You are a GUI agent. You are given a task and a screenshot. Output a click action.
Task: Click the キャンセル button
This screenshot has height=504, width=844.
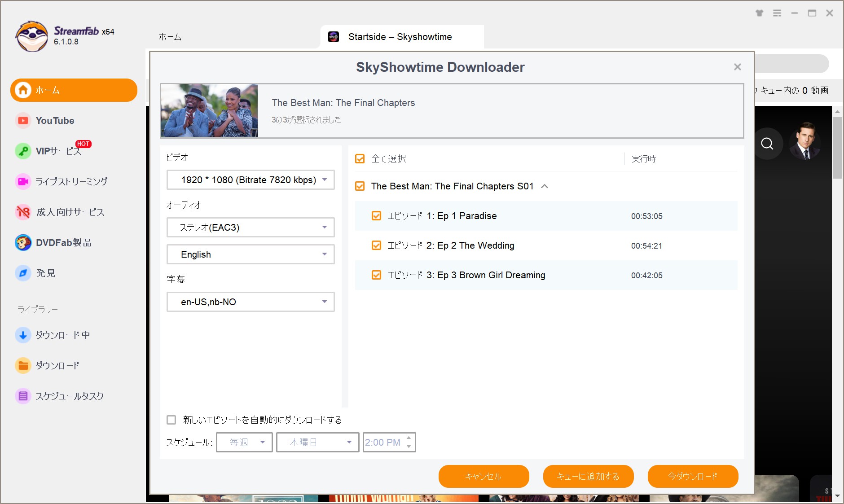(484, 476)
